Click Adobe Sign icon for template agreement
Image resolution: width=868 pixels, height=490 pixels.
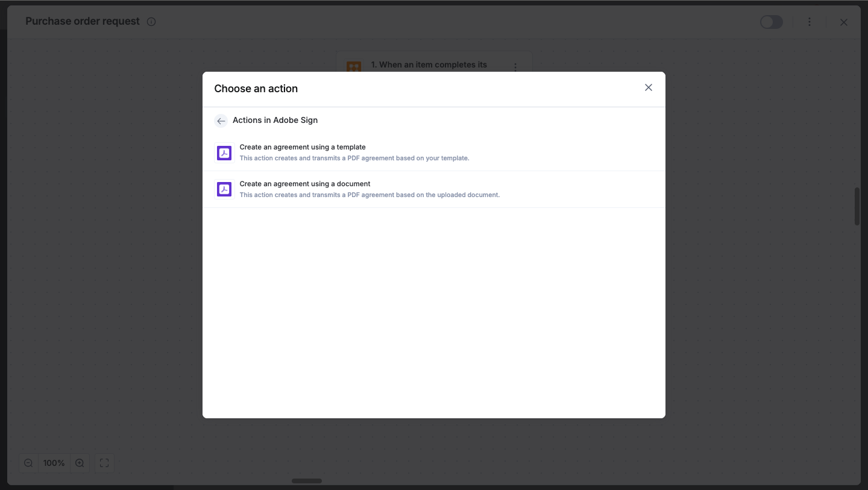224,153
